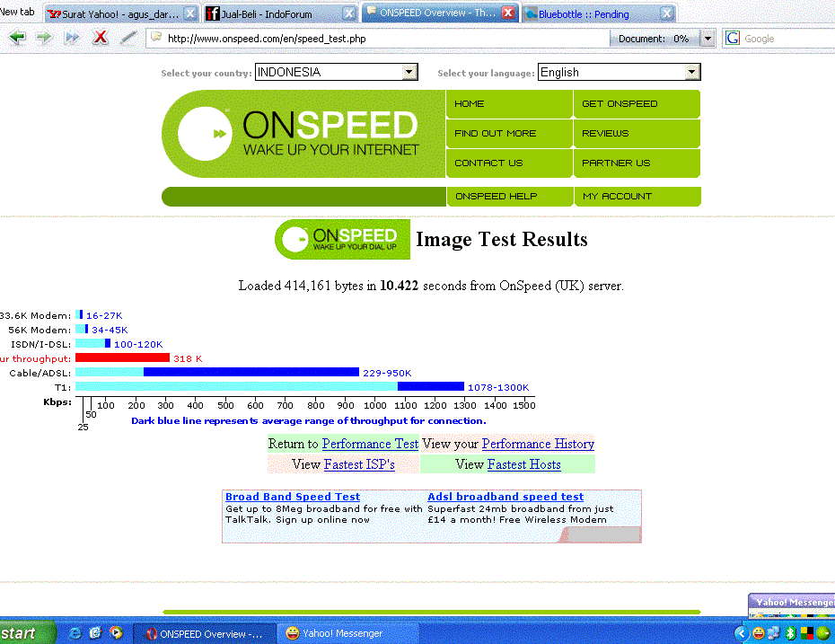Open ONSPEED HELP menu item
This screenshot has width=835, height=644.
pos(510,196)
